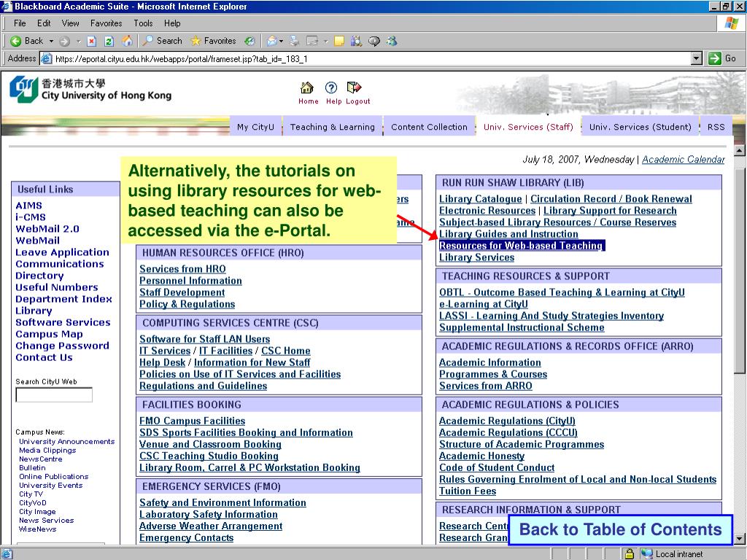Open the Search pane in toolbar
747x560 pixels.
click(x=163, y=41)
